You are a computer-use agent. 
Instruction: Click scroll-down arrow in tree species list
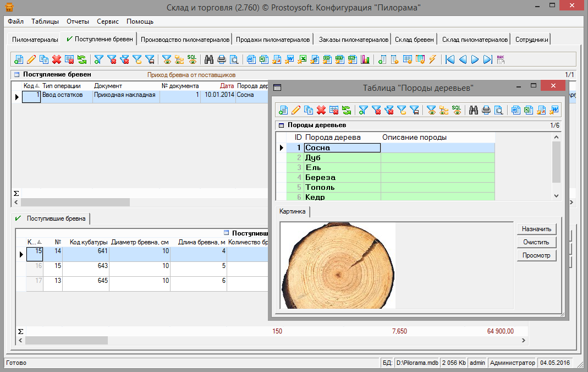pyautogui.click(x=556, y=196)
